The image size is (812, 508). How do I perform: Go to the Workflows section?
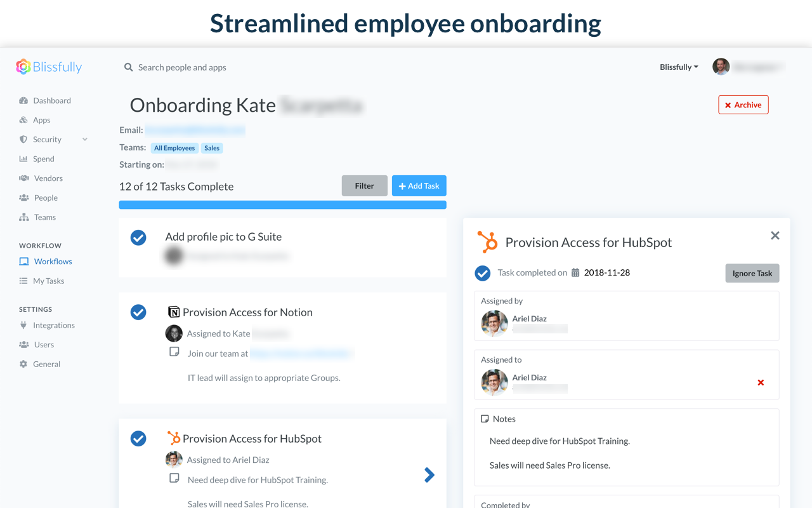53,261
